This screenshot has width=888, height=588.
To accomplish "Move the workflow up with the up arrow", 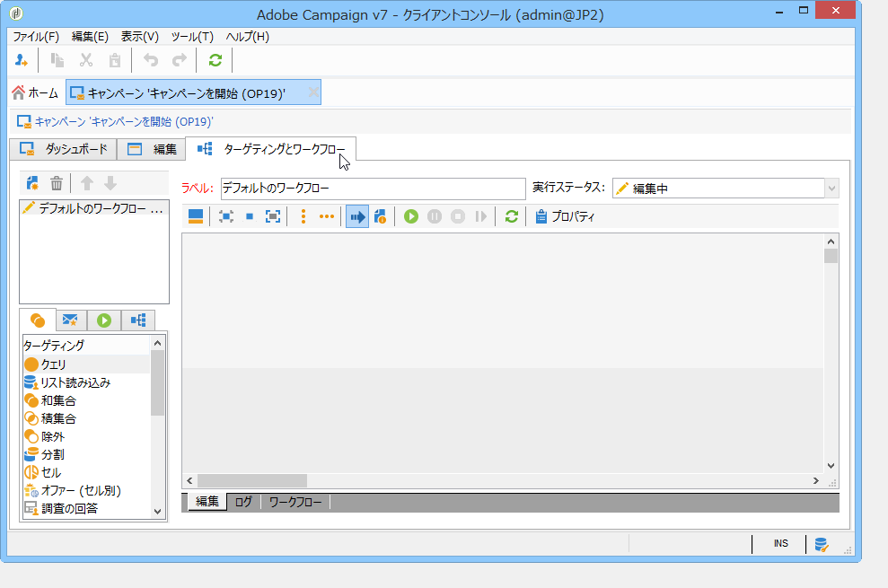I will click(x=87, y=183).
